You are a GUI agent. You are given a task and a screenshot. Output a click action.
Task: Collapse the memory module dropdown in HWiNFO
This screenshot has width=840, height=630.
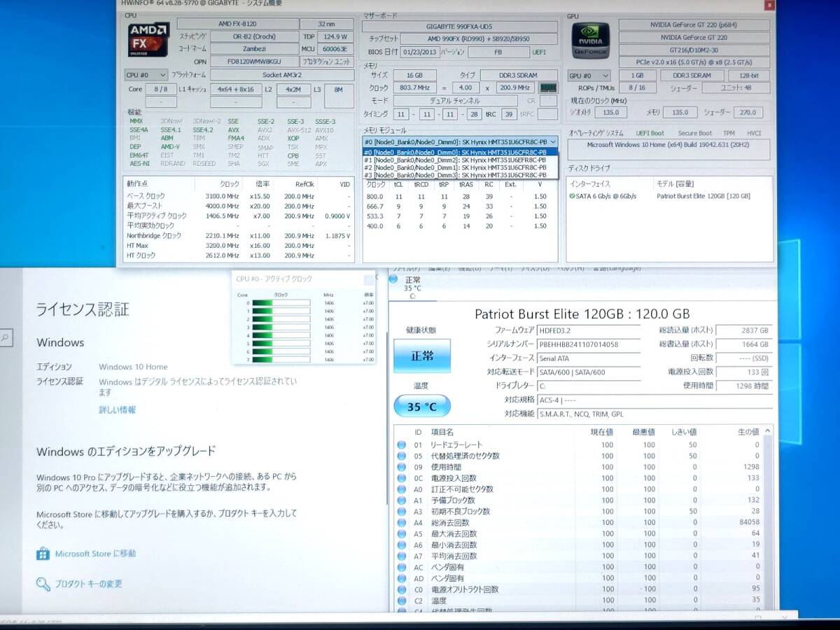pyautogui.click(x=553, y=141)
